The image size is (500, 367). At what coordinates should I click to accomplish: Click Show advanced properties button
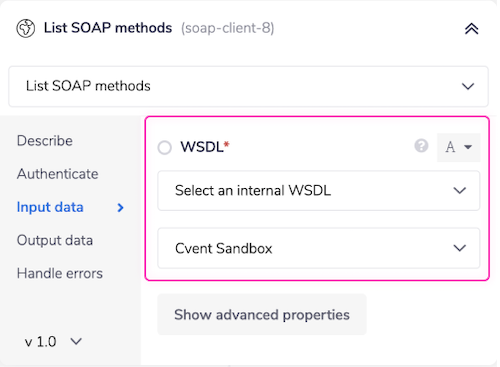[262, 315]
